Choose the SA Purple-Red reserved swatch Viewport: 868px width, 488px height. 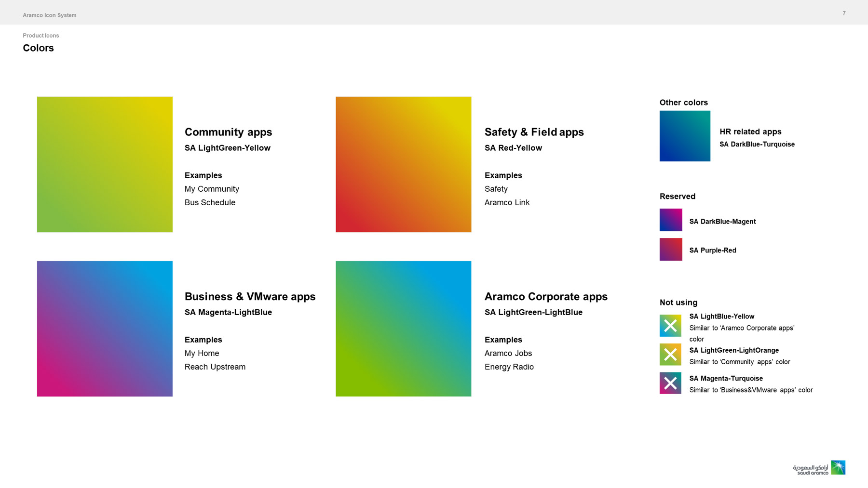(x=671, y=249)
